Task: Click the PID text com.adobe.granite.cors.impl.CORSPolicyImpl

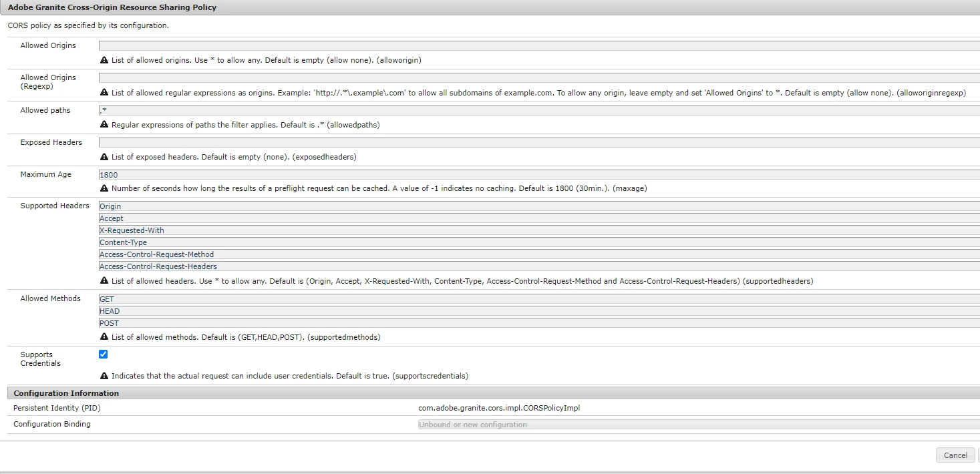Action: tap(498, 408)
